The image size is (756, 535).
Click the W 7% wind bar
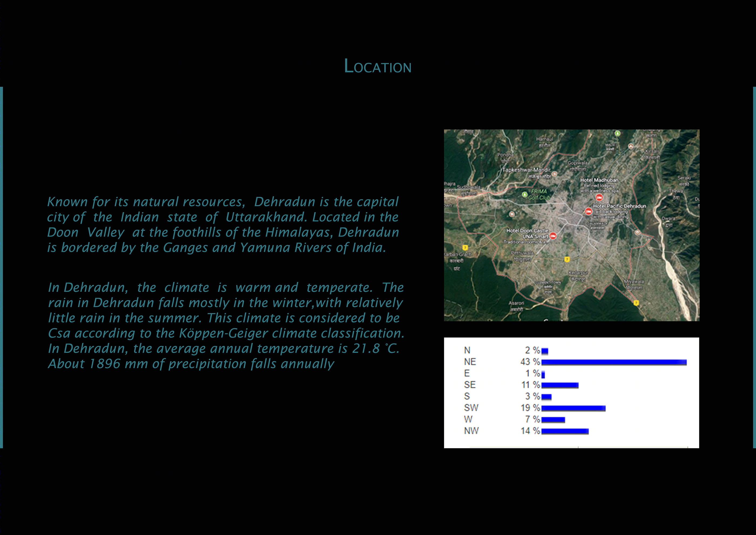tap(553, 420)
